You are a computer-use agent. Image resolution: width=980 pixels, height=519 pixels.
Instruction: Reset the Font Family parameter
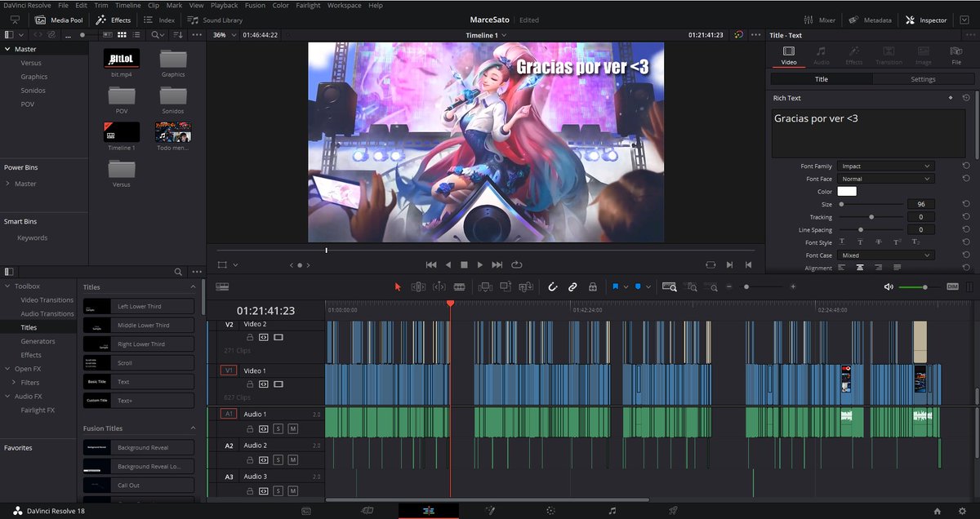(x=967, y=166)
